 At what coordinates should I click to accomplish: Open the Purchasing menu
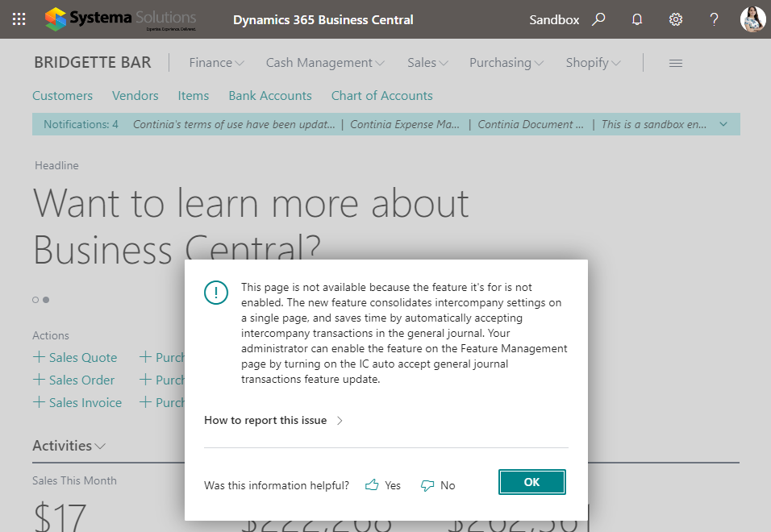(x=506, y=63)
